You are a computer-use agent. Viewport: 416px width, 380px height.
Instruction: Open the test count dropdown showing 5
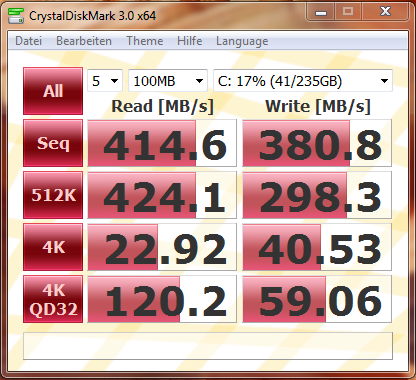point(105,81)
